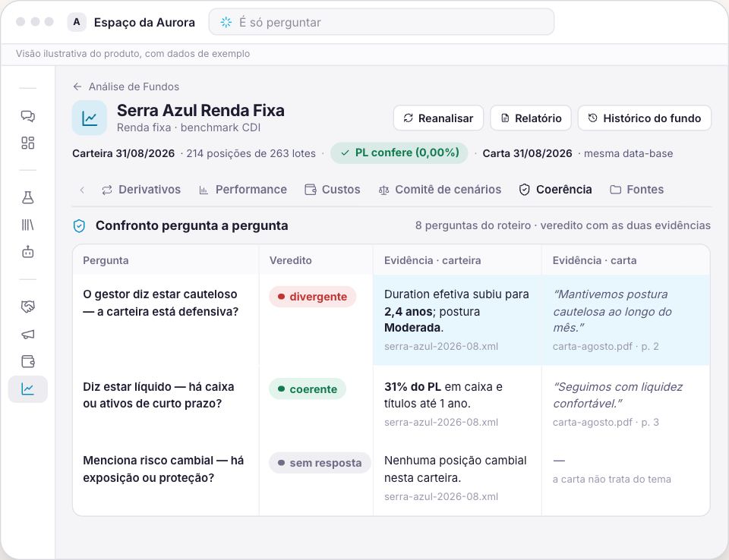Open the dashboard grid sidebar icon
This screenshot has width=729, height=560.
[x=28, y=143]
